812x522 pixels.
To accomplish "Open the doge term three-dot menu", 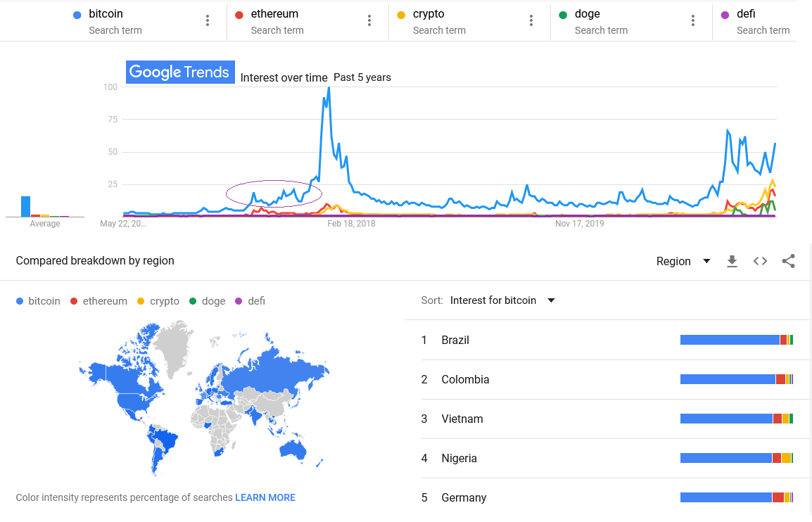I will pos(693,20).
